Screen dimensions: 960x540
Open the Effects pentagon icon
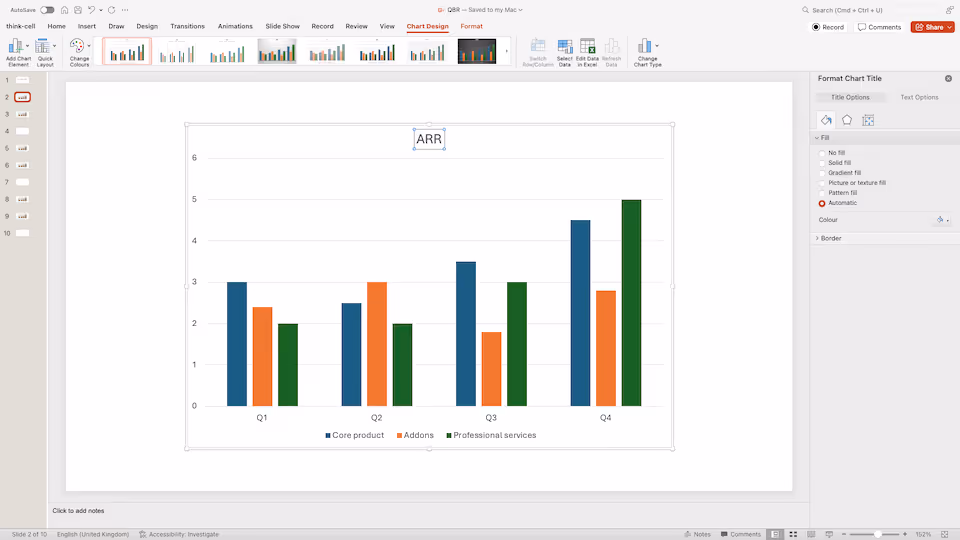847,120
